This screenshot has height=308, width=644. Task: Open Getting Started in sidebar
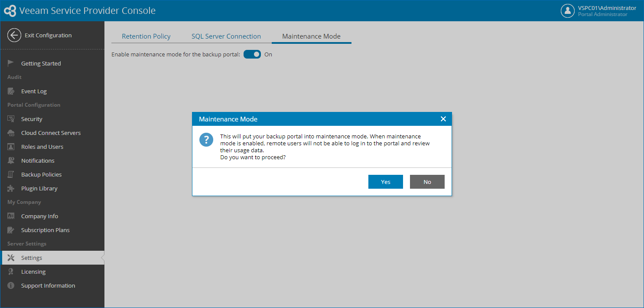(x=52, y=63)
